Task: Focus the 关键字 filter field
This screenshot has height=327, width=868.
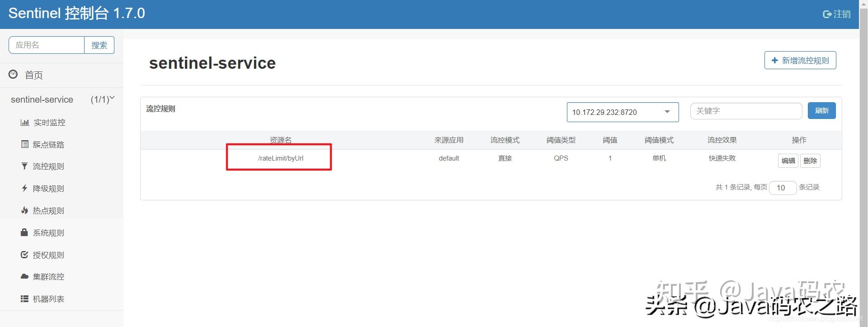Action: 746,111
